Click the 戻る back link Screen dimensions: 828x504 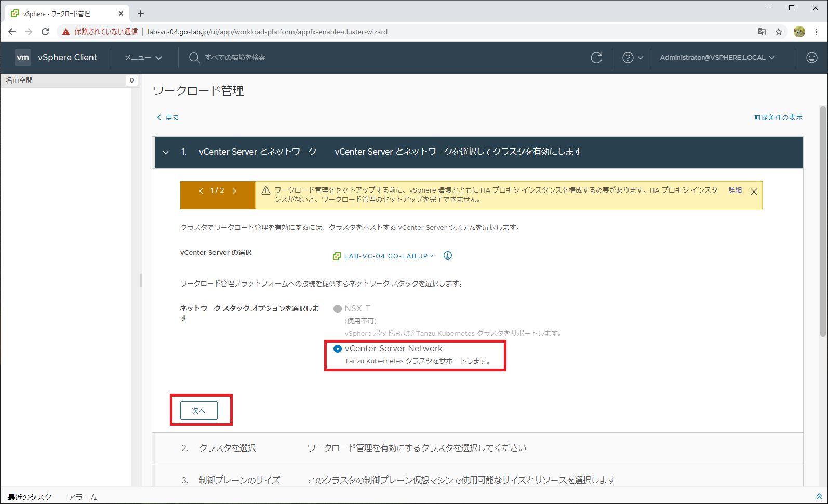pyautogui.click(x=168, y=118)
